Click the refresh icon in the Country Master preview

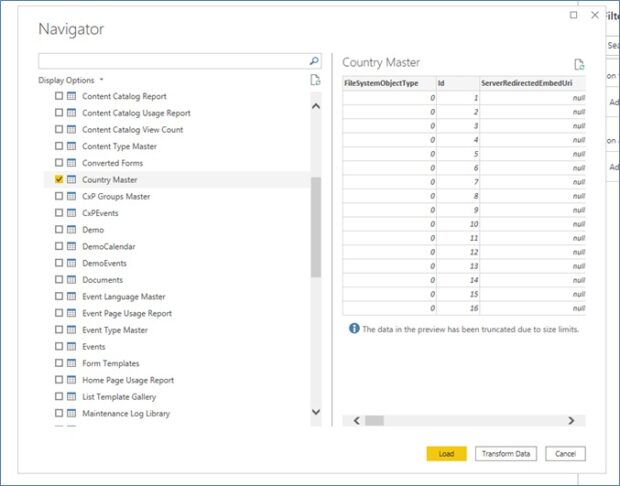tap(579, 64)
